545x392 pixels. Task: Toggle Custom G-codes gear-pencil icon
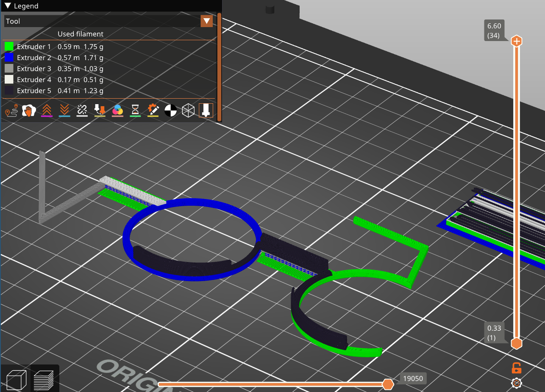coord(153,110)
